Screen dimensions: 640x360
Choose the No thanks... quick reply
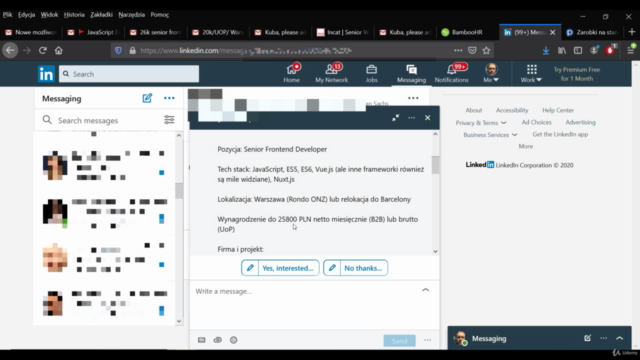(356, 268)
